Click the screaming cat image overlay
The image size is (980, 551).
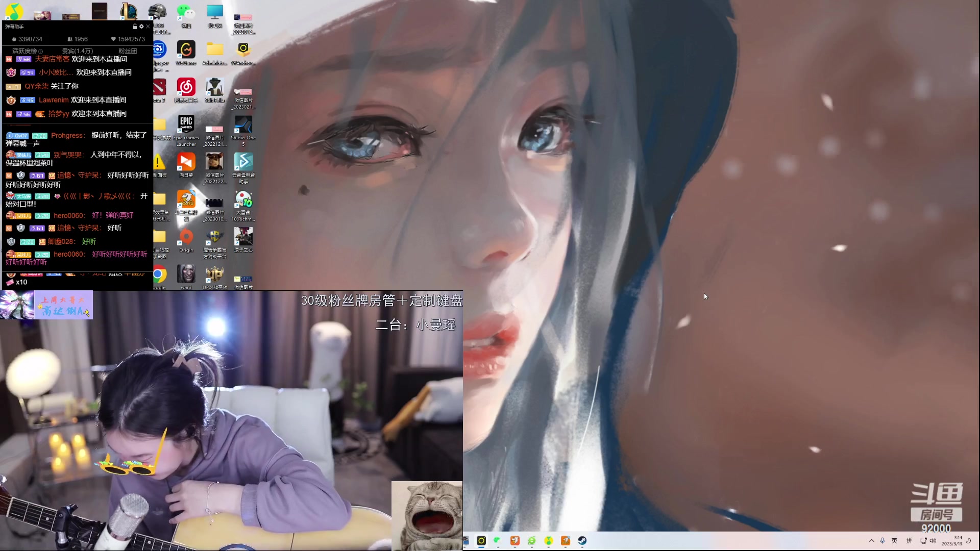[427, 515]
